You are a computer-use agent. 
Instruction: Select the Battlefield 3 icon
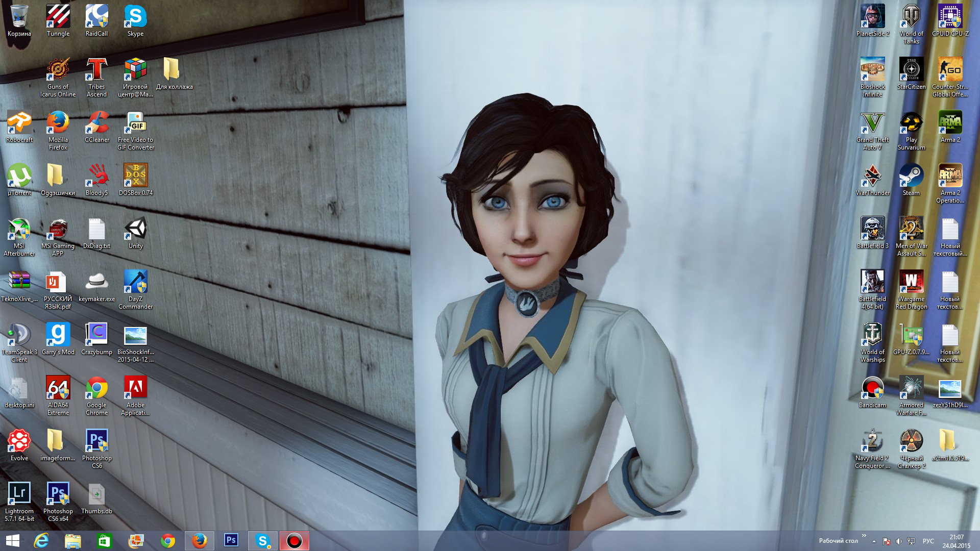pyautogui.click(x=872, y=233)
